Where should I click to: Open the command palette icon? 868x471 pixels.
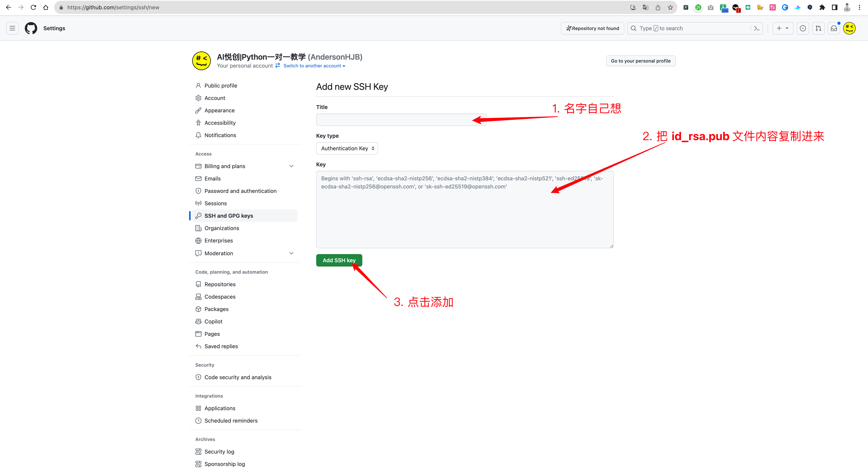coord(757,28)
